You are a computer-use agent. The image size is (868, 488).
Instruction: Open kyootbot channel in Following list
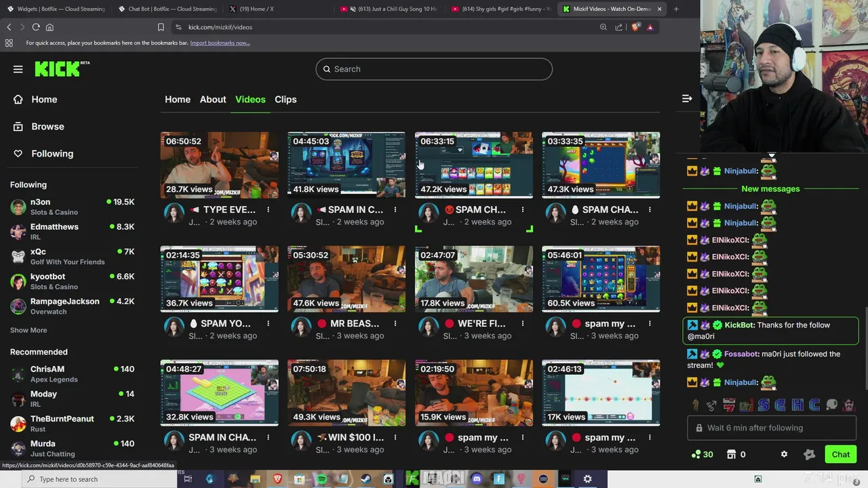click(x=73, y=281)
